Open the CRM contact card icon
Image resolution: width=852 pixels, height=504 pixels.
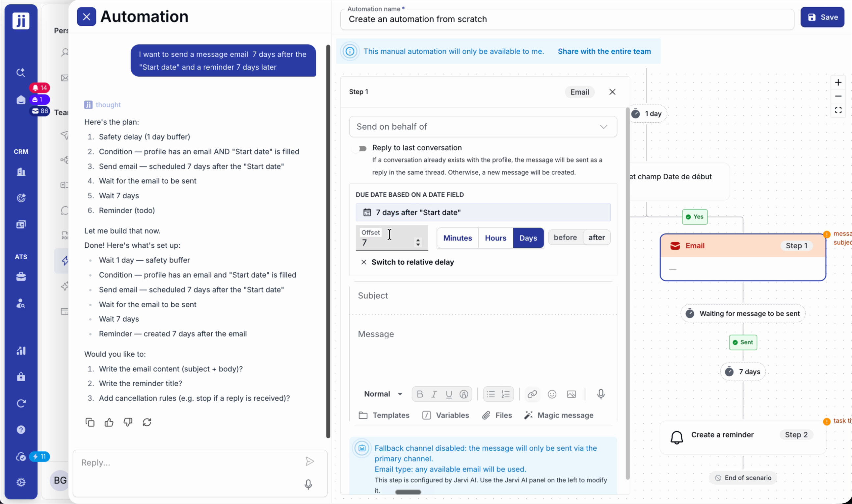21,224
